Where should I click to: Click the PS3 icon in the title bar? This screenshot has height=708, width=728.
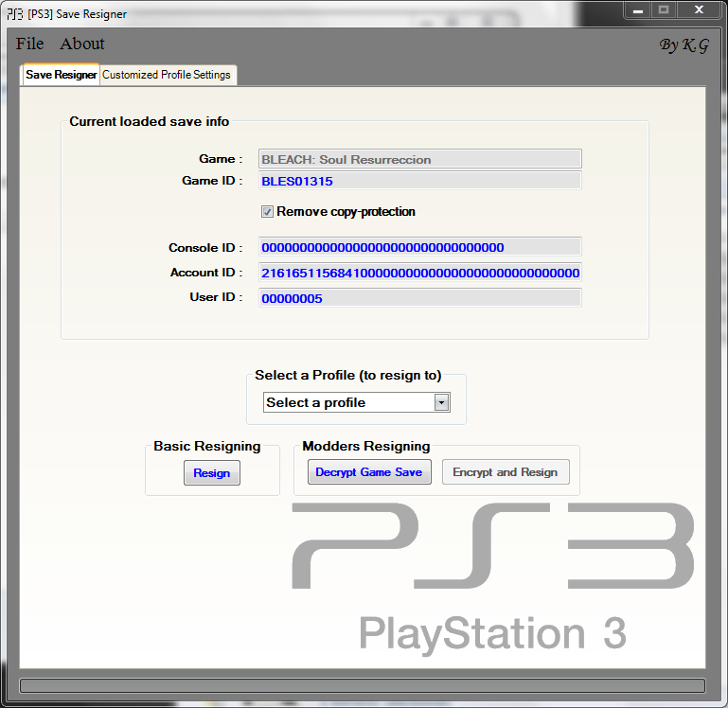tap(15, 14)
